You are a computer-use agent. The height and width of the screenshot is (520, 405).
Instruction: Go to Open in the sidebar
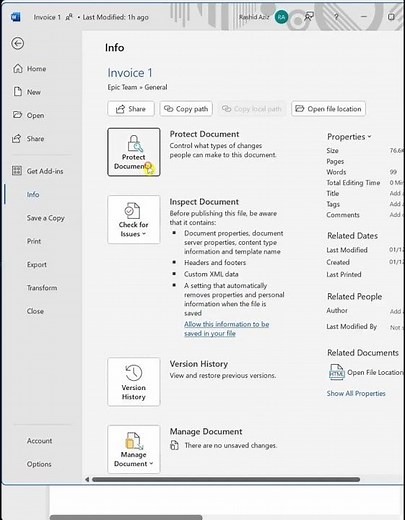35,115
